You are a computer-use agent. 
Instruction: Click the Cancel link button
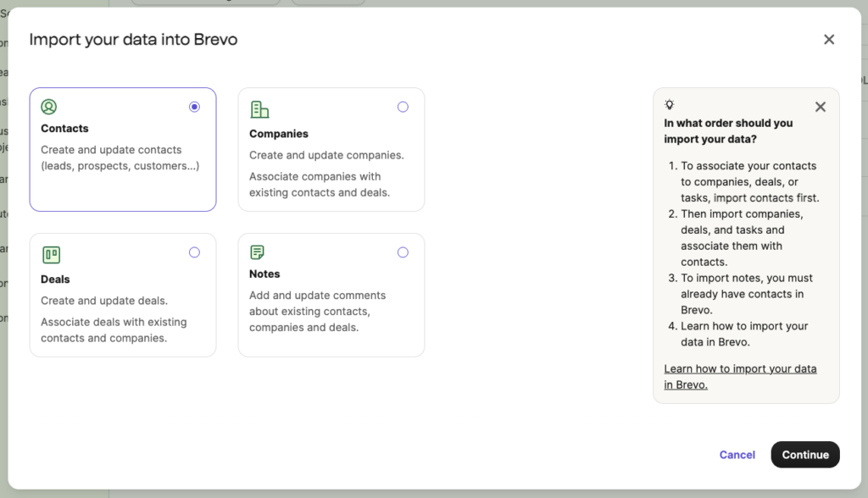tap(737, 455)
